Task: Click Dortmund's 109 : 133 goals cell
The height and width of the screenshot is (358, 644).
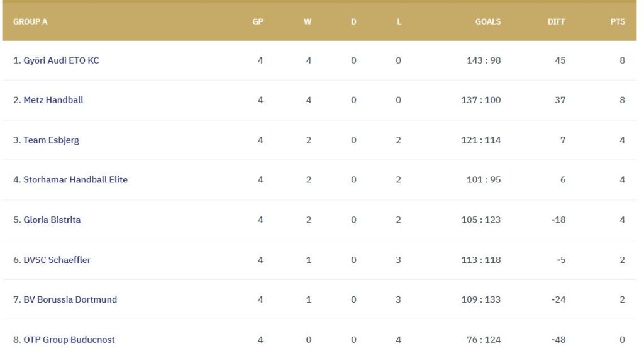Action: (x=481, y=299)
